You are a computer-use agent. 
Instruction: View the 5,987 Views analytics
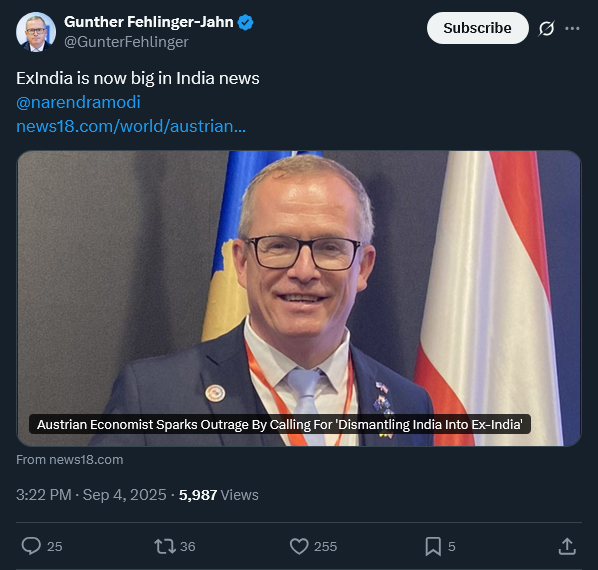[x=219, y=495]
